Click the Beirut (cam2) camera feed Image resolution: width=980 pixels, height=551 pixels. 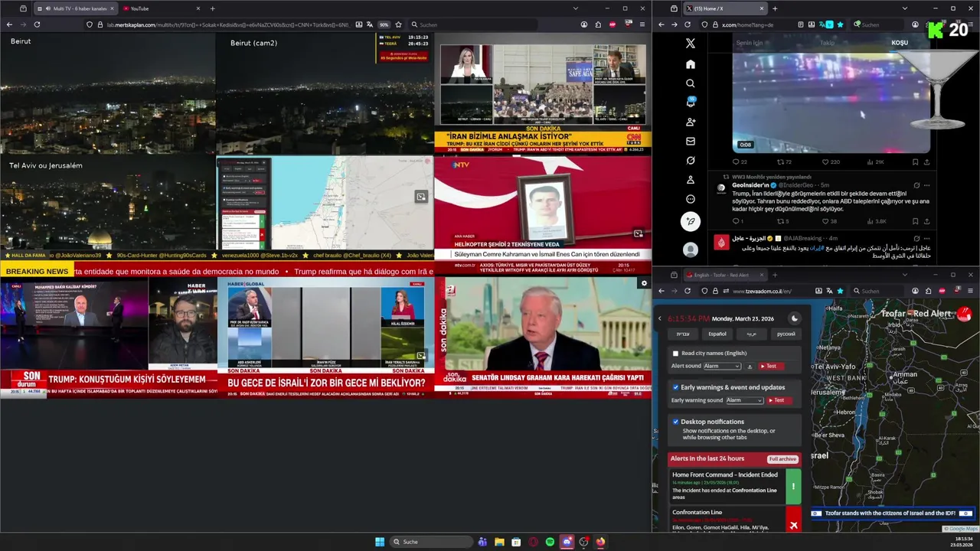(325, 94)
